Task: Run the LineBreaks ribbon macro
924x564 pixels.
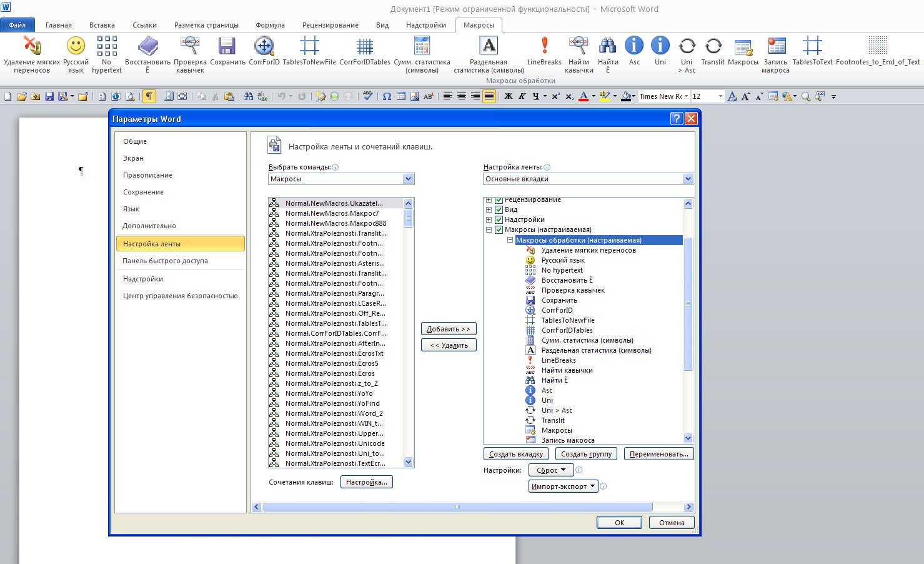Action: 544,51
